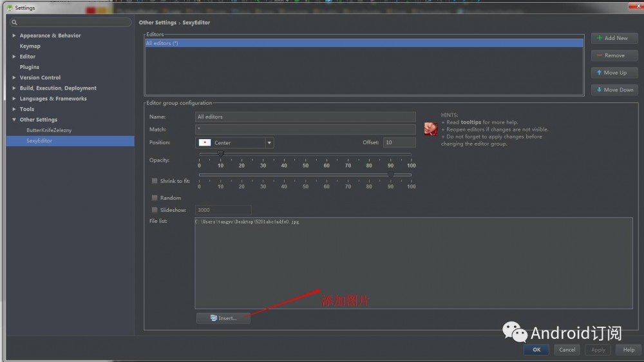644x362 pixels.
Task: Expand Version Control tree node arrow
Action: click(x=14, y=77)
